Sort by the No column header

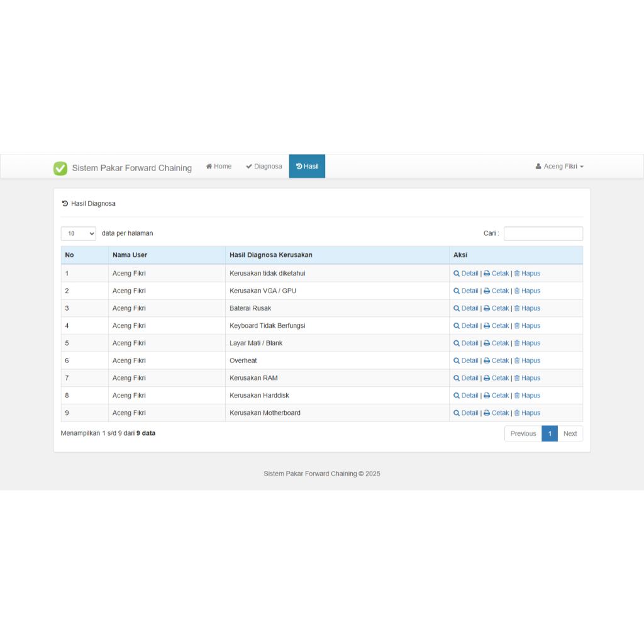[85, 255]
